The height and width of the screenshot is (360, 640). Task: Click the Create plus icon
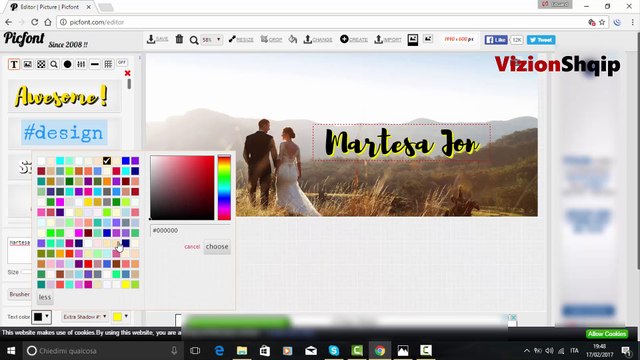click(354, 39)
